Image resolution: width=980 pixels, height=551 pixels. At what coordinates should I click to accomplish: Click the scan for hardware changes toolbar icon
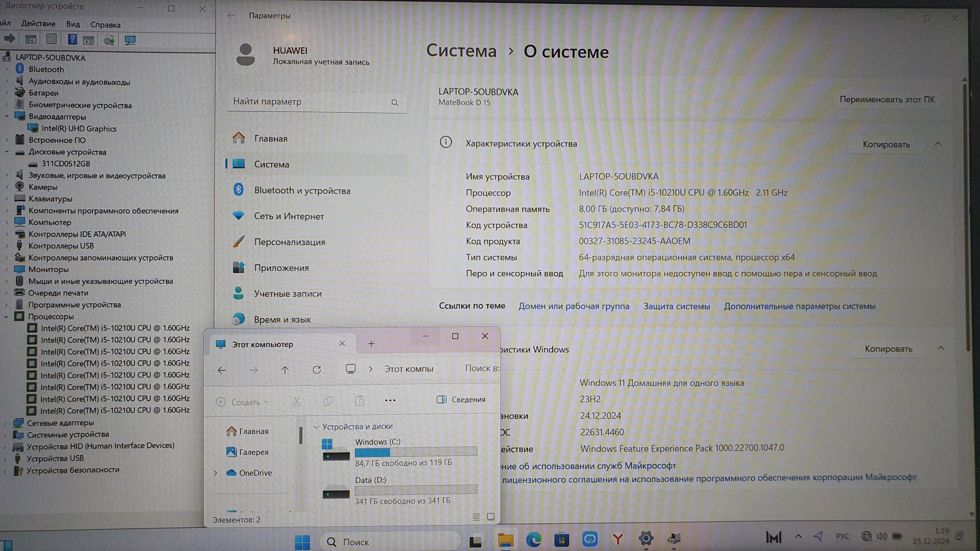(130, 40)
